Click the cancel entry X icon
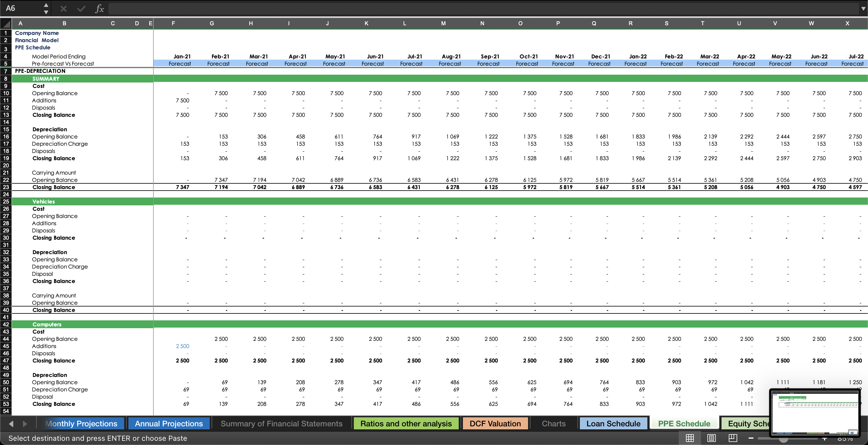The image size is (868, 445). (x=63, y=8)
